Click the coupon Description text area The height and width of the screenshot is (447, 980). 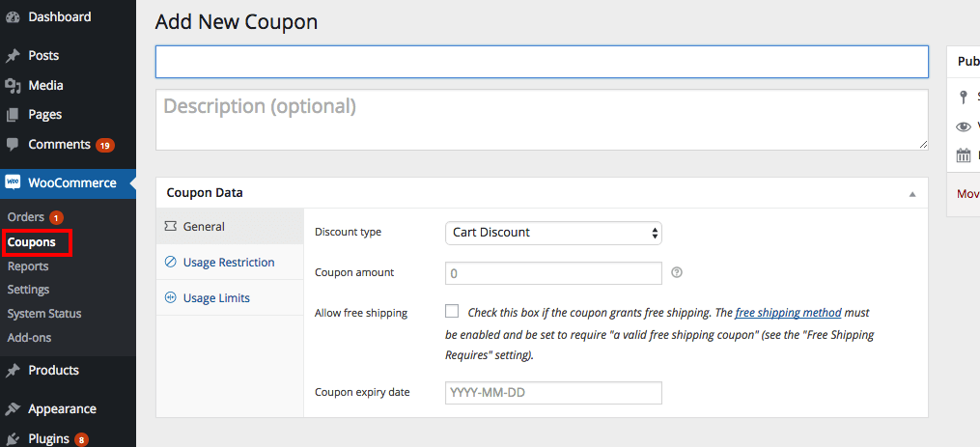pos(541,120)
